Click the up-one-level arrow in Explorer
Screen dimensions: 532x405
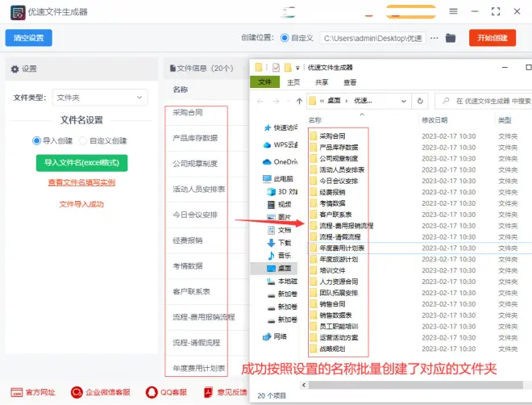(x=299, y=101)
